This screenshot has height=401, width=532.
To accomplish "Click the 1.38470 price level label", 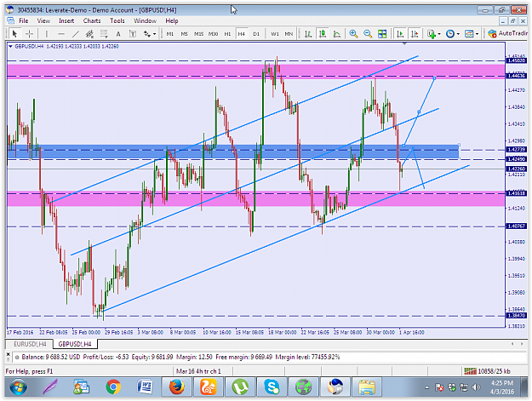I will [516, 316].
